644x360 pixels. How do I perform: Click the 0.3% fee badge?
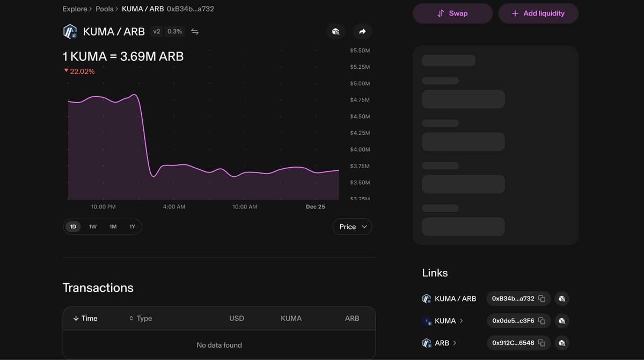tap(174, 32)
